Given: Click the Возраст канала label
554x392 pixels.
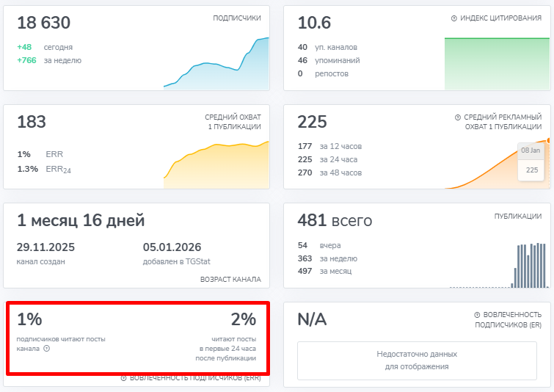Looking at the screenshot, I should (230, 280).
